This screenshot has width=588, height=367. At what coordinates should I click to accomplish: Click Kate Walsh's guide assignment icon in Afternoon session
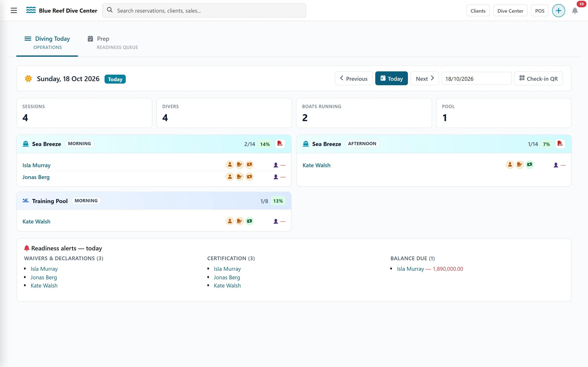tap(556, 165)
